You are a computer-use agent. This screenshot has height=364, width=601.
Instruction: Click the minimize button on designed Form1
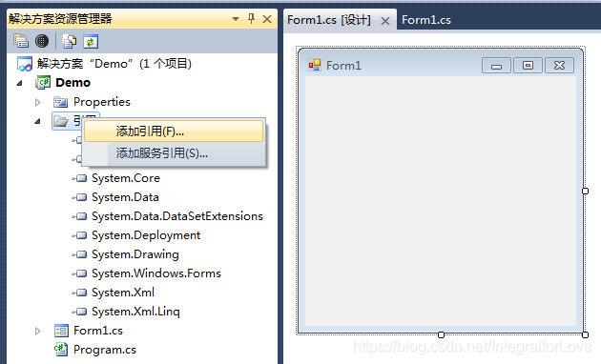click(x=496, y=66)
